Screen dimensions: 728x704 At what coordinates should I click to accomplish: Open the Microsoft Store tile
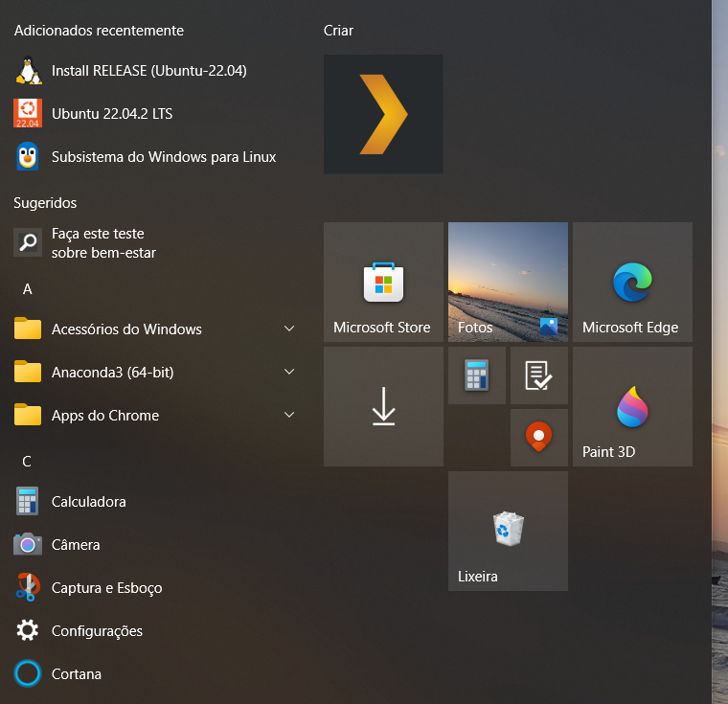pyautogui.click(x=383, y=282)
